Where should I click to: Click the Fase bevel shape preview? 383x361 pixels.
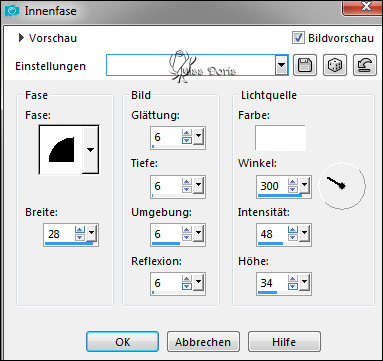61,149
